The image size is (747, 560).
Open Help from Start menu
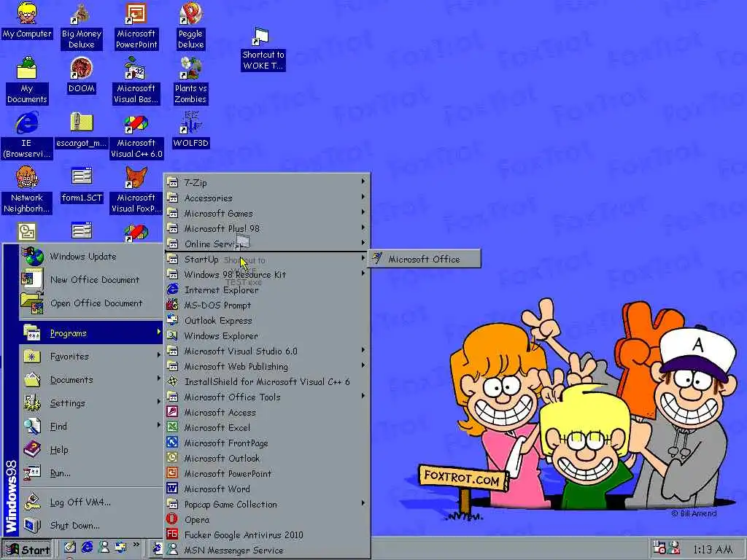[x=91, y=449]
